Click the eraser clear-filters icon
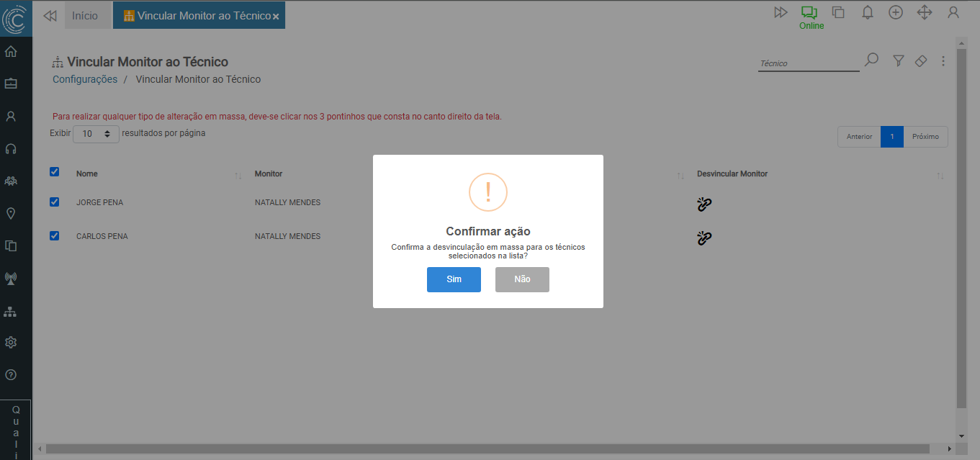Image resolution: width=980 pixels, height=460 pixels. [920, 61]
